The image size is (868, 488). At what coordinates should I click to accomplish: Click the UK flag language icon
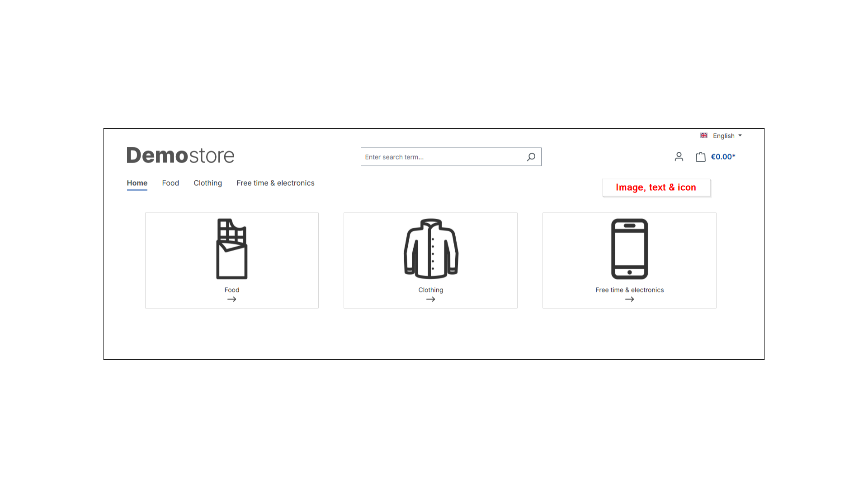(704, 136)
